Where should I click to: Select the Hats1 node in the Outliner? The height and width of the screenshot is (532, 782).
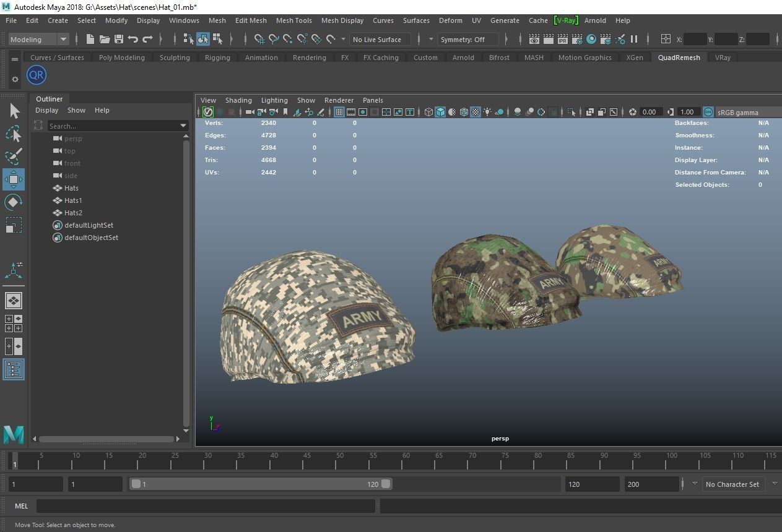coord(73,200)
